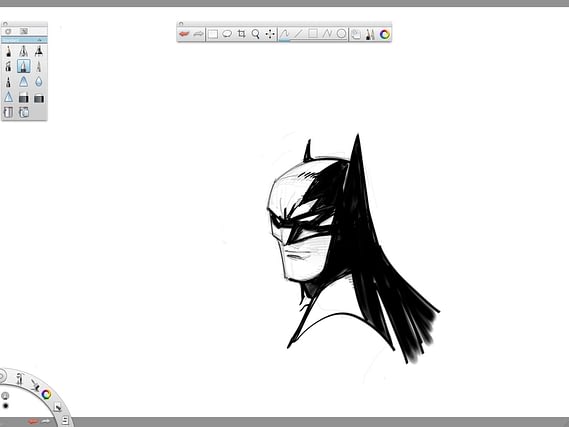Select the highlighted Ballpoint pen brush

pyautogui.click(x=24, y=66)
